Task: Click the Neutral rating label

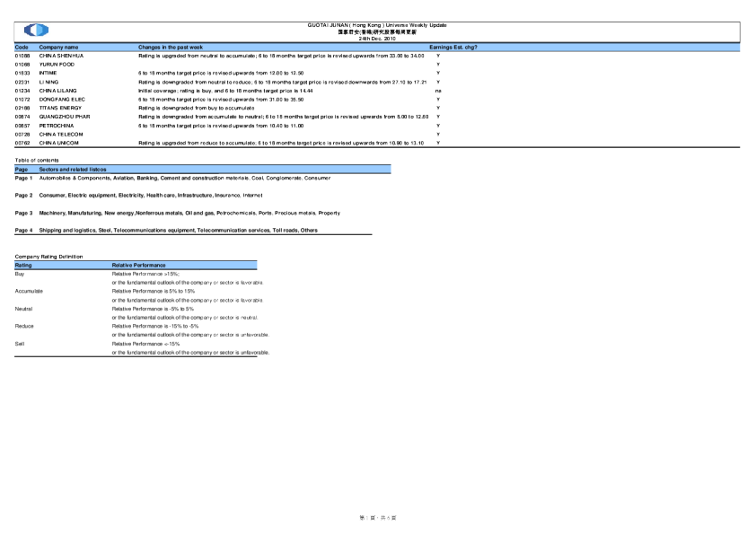Action: (x=24, y=308)
